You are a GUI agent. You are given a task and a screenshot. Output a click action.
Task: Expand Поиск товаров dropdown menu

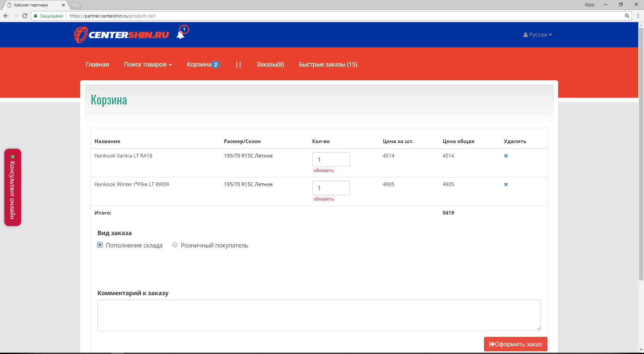tap(148, 64)
